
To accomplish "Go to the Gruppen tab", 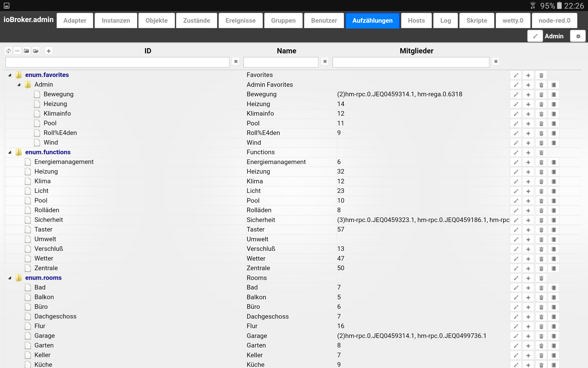I will coord(283,21).
